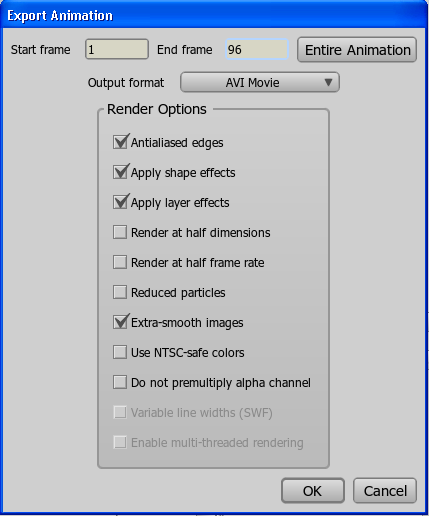Click the Output format dropdown arrow
429x516 pixels.
pyautogui.click(x=328, y=82)
